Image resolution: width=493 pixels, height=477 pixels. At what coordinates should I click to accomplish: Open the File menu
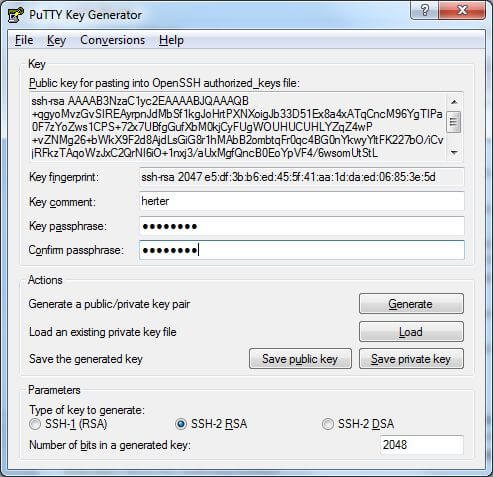tap(24, 40)
